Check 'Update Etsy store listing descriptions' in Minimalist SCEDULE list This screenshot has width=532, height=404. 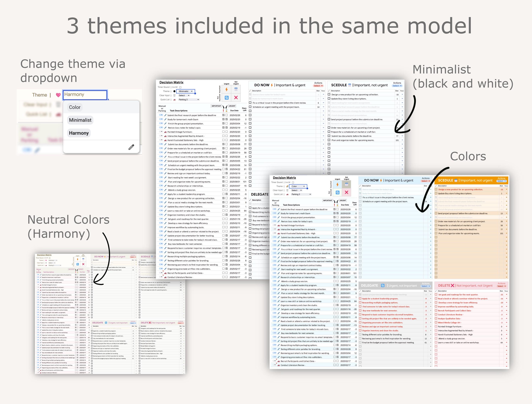click(x=329, y=99)
